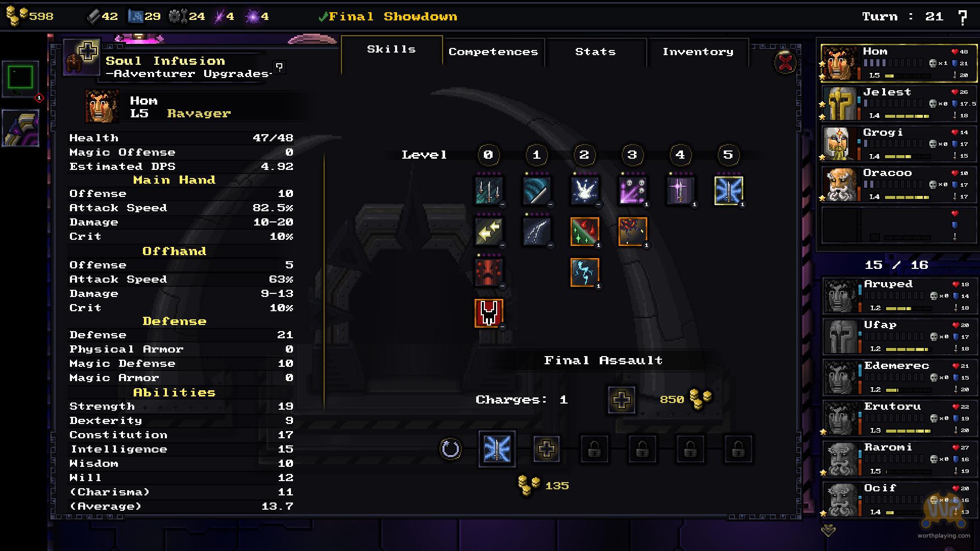Expand roster list with the down chevron

828,531
